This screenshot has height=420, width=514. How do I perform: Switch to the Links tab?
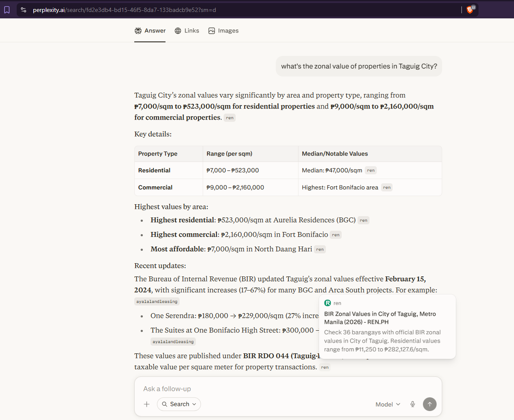(x=187, y=31)
